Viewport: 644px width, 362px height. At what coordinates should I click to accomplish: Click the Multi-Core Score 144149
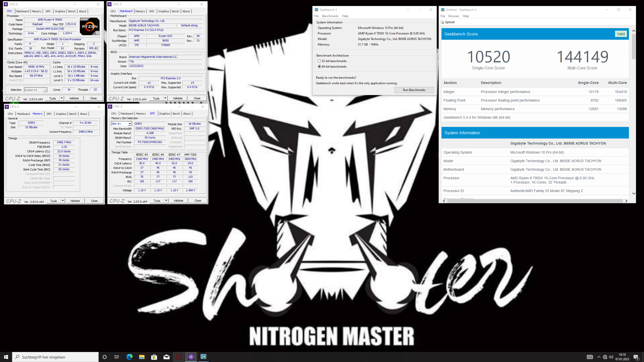582,57
